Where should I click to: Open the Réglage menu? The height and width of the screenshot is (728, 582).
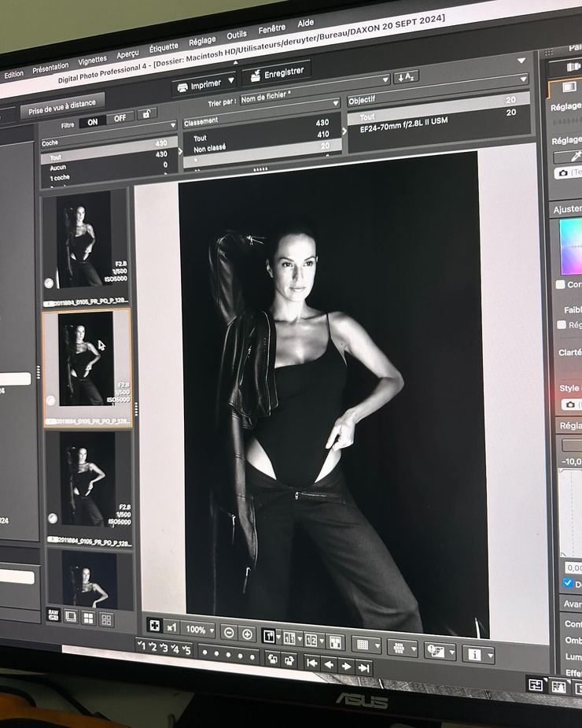click(x=202, y=40)
